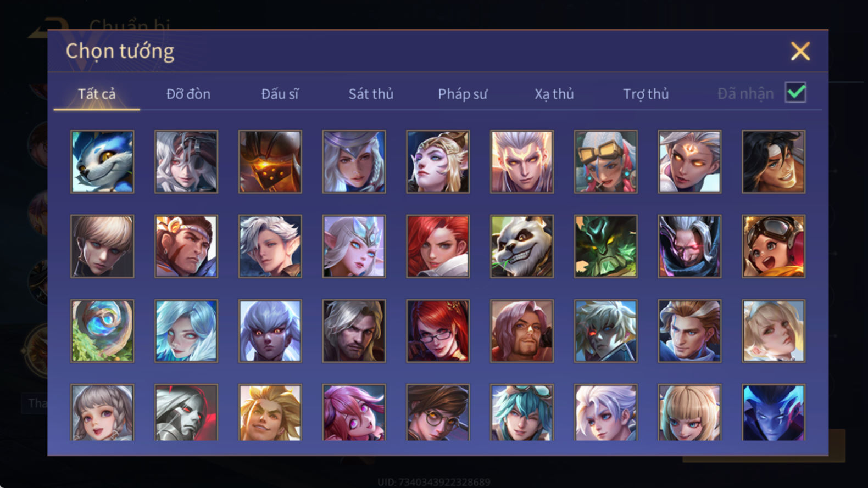Select the Tất cả tab
The width and height of the screenshot is (868, 488).
pyautogui.click(x=97, y=94)
